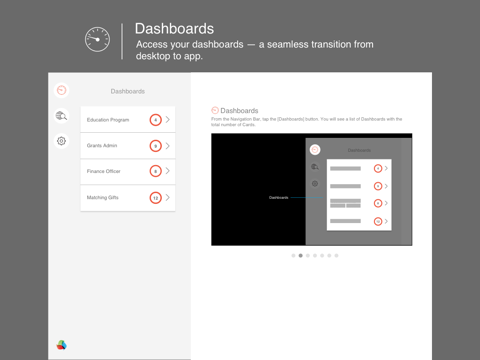Go to the seventh tutorial page dot
Image resolution: width=480 pixels, height=360 pixels.
coord(336,256)
